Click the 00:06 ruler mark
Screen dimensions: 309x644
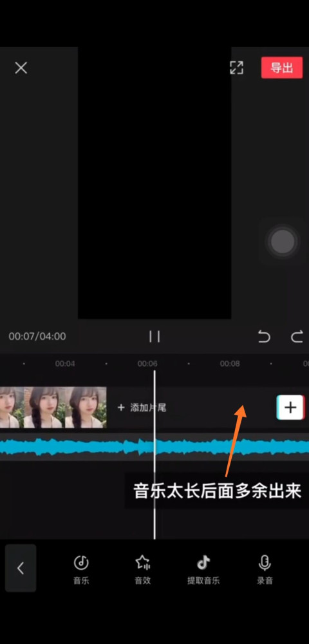147,364
